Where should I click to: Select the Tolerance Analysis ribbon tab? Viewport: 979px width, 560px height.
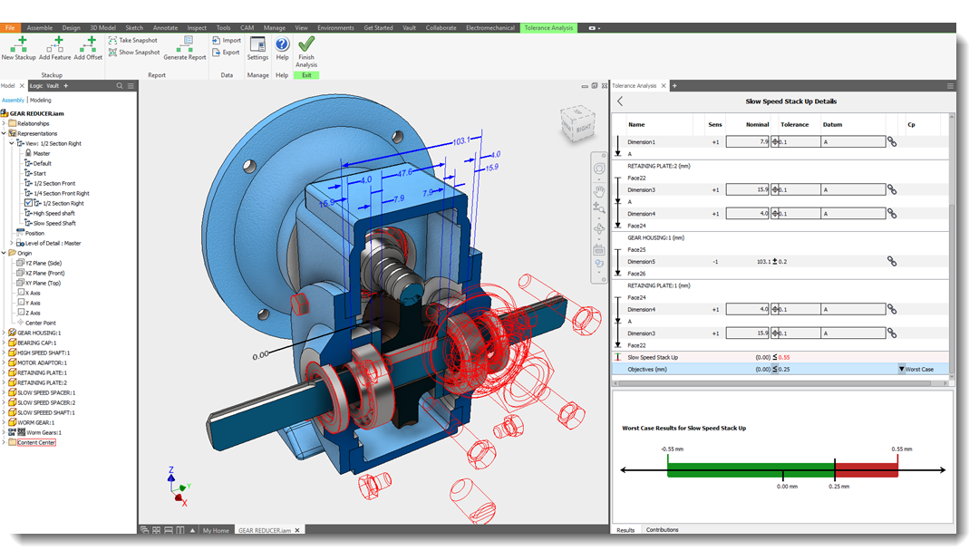pos(548,27)
